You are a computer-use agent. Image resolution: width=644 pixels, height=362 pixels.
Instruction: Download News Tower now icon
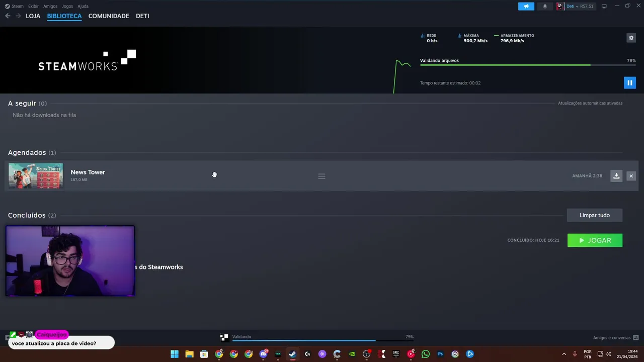pyautogui.click(x=616, y=176)
